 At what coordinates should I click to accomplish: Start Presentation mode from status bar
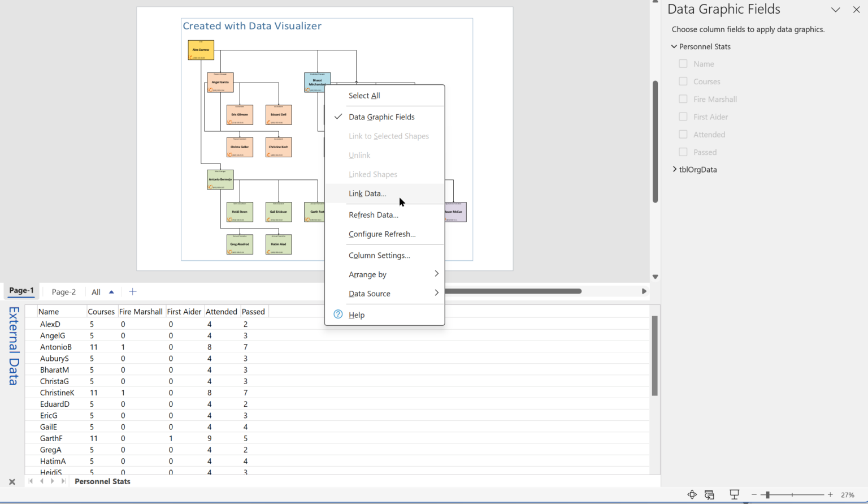coord(733,494)
